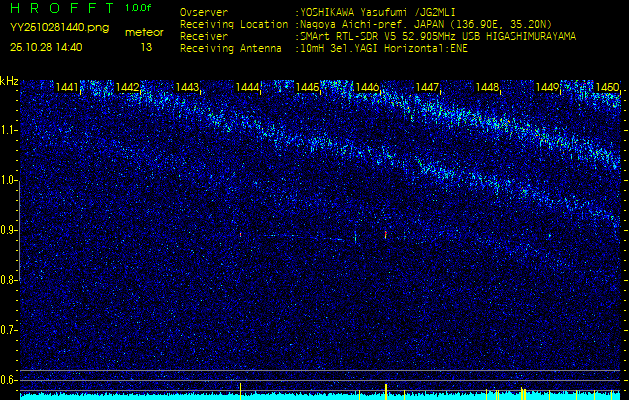
Task: Click the 1450 time marker
Action: pos(606,88)
